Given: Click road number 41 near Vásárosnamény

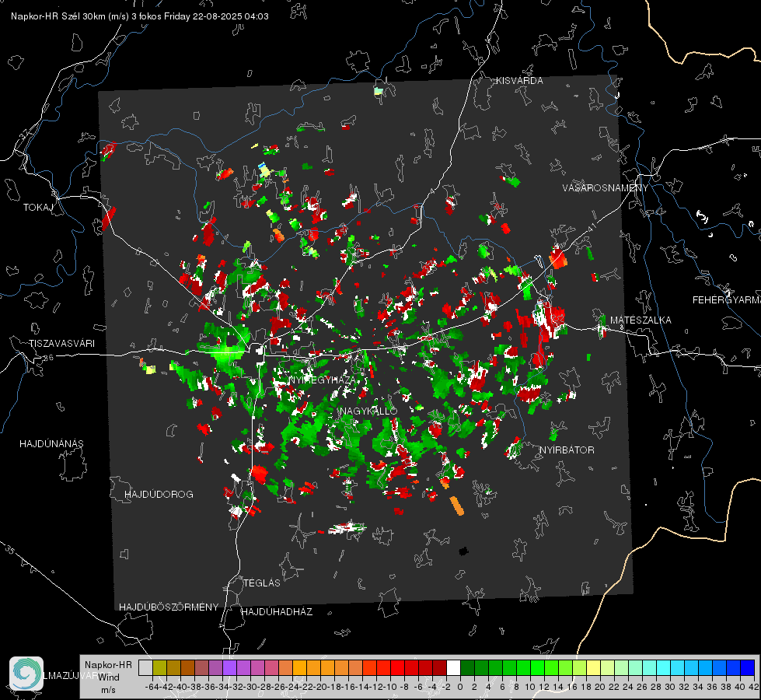Looking at the screenshot, I should (591, 227).
